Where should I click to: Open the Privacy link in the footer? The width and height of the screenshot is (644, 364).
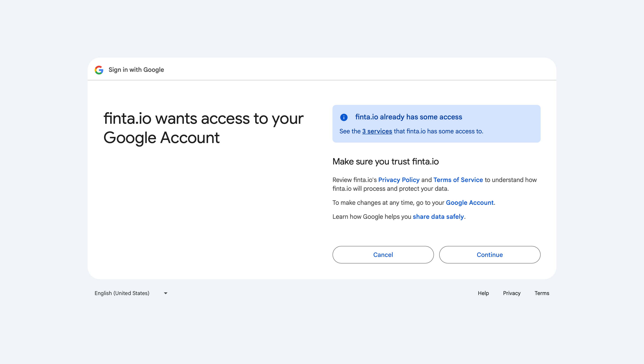511,293
